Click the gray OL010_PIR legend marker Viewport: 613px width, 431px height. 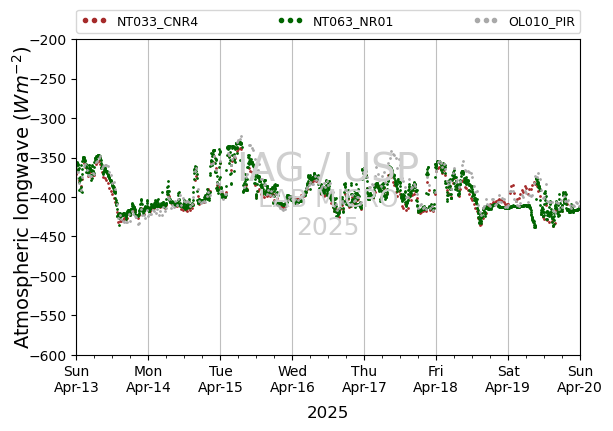[x=486, y=21]
